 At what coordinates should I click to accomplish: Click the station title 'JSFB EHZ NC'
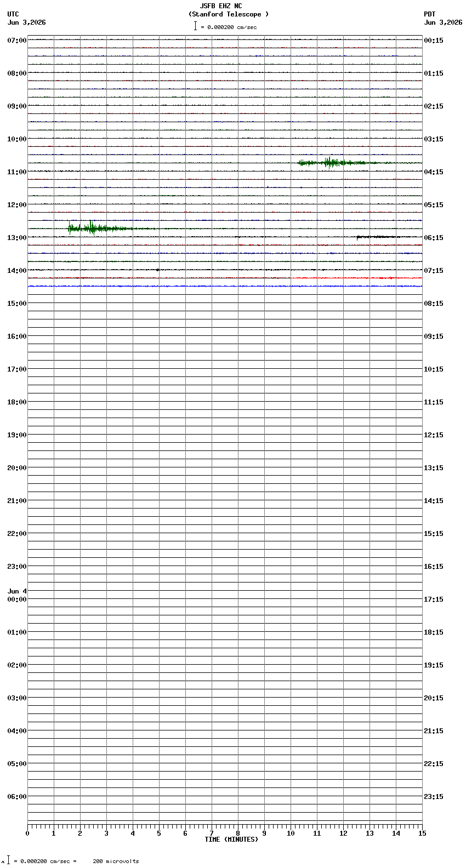pyautogui.click(x=221, y=6)
